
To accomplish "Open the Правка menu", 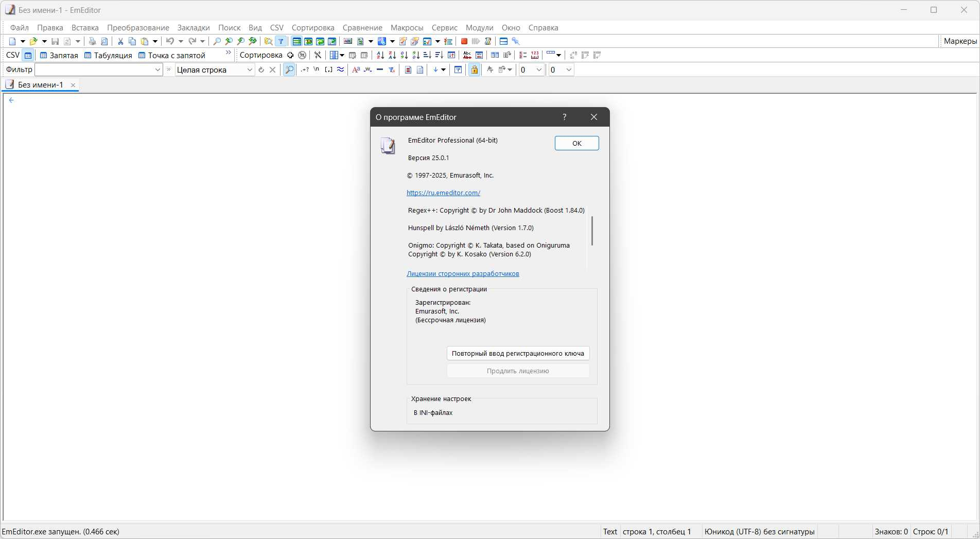I will (x=50, y=27).
